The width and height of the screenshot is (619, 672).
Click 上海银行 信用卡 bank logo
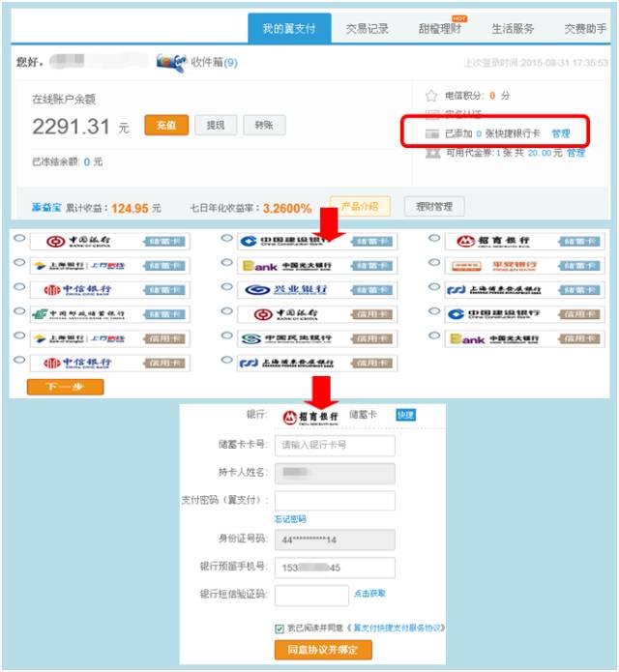tap(79, 338)
